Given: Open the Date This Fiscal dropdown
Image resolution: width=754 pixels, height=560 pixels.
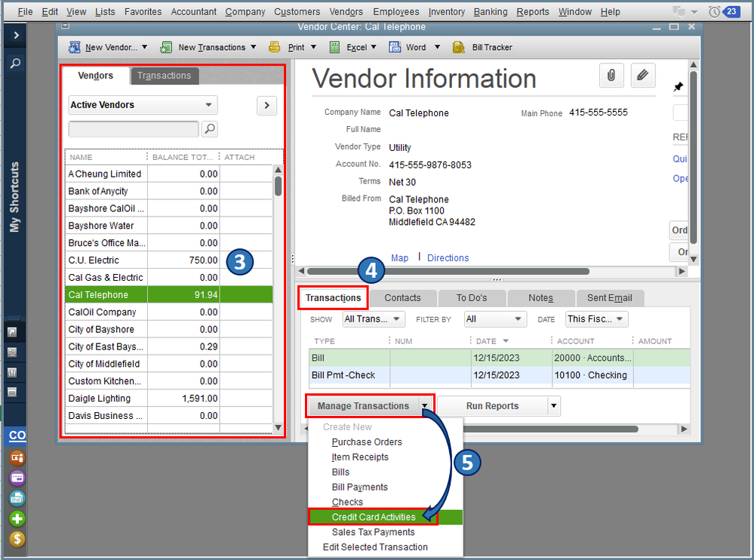Looking at the screenshot, I should click(597, 319).
